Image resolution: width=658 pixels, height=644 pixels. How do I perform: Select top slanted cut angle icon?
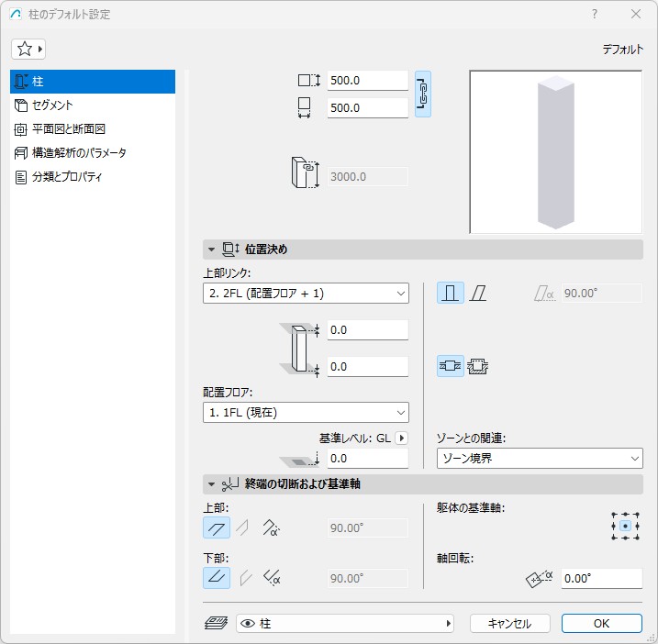point(271,527)
